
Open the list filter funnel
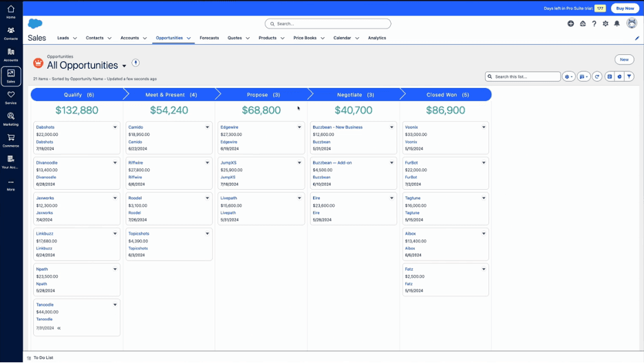click(629, 76)
